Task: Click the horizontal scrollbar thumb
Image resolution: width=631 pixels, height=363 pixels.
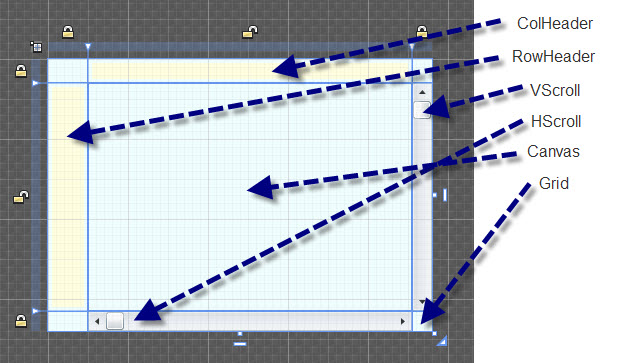Action: (x=115, y=321)
